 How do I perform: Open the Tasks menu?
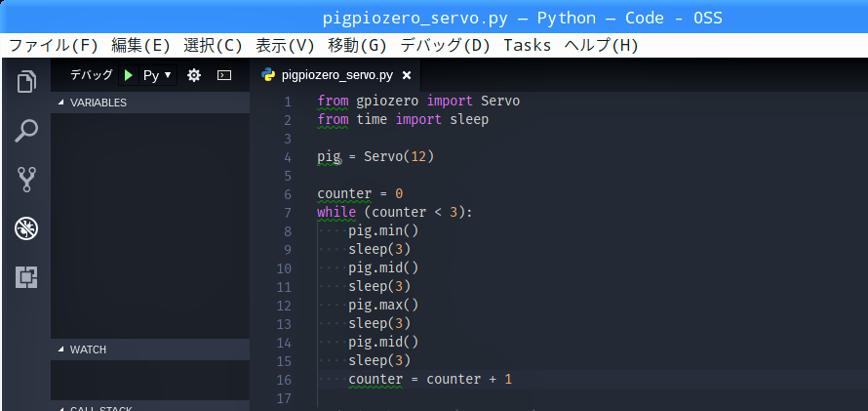528,45
